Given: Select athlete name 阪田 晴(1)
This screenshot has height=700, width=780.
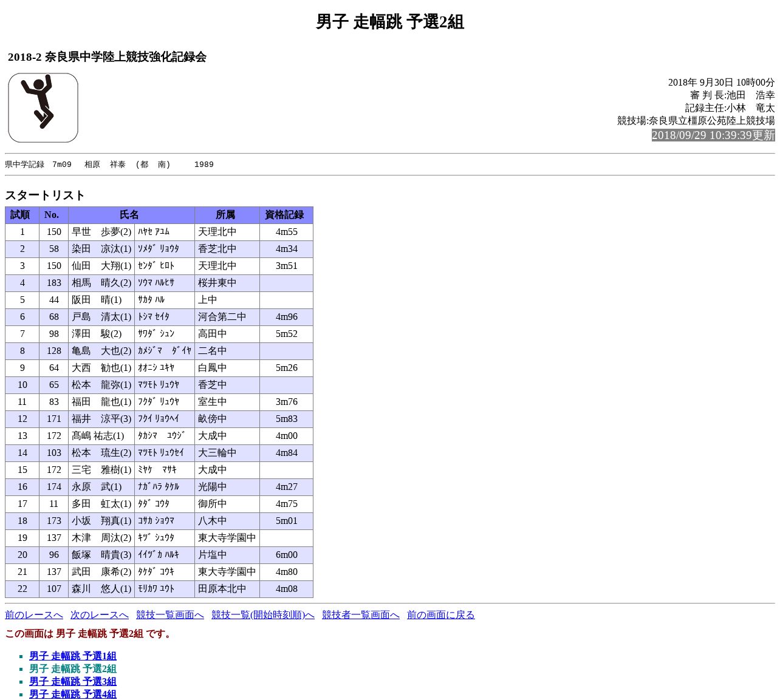Looking at the screenshot, I should point(97,300).
